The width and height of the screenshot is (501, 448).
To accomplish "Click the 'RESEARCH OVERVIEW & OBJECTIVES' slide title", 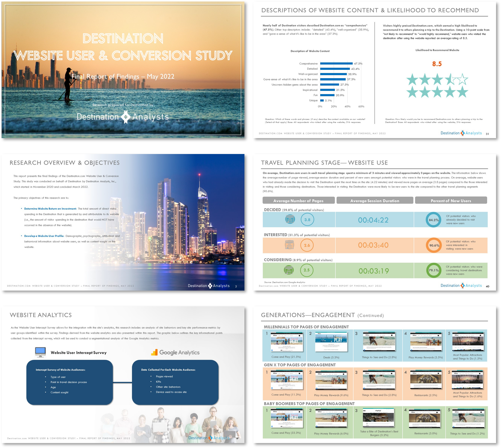I will 64,163.
